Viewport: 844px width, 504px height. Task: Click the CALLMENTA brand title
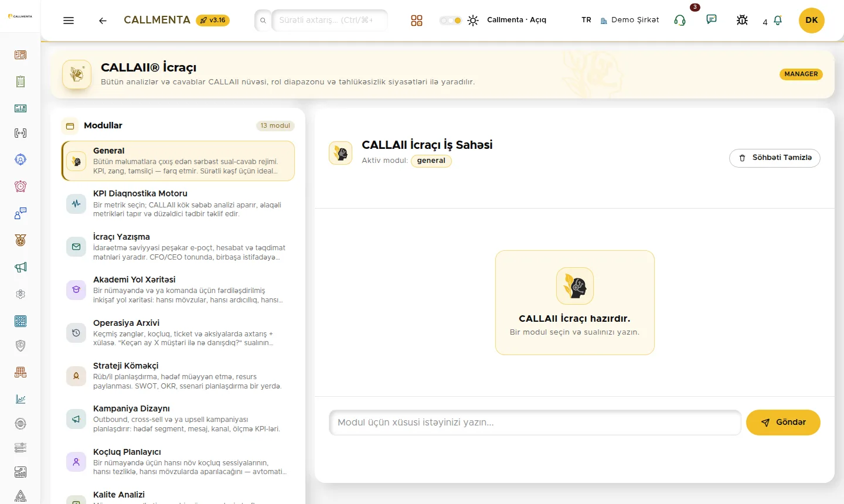pos(157,20)
